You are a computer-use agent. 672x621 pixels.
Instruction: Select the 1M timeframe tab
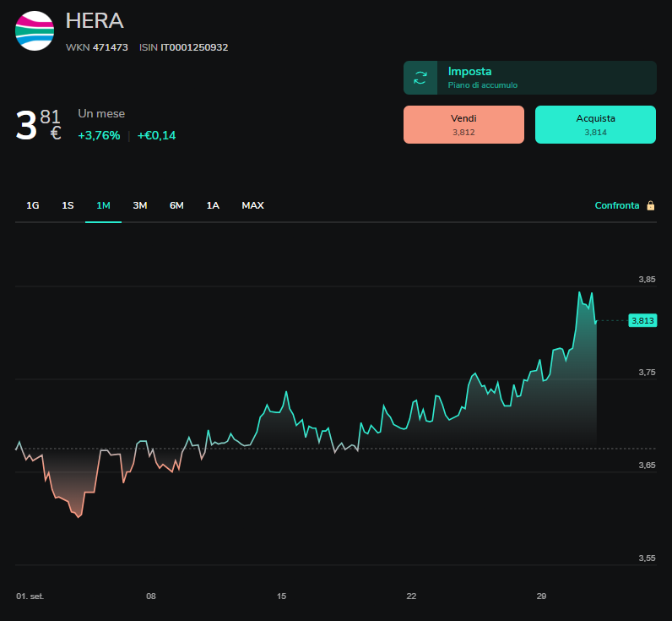pyautogui.click(x=103, y=205)
